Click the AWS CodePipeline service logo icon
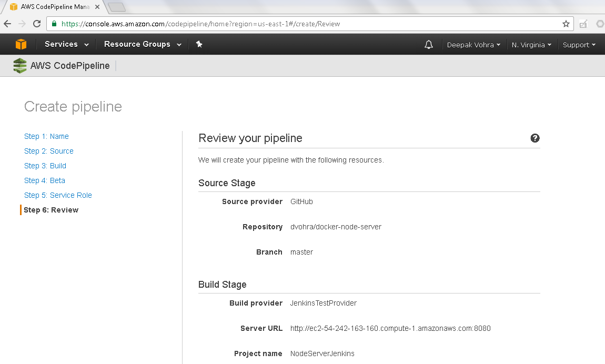Image resolution: width=605 pixels, height=364 pixels. click(x=19, y=66)
